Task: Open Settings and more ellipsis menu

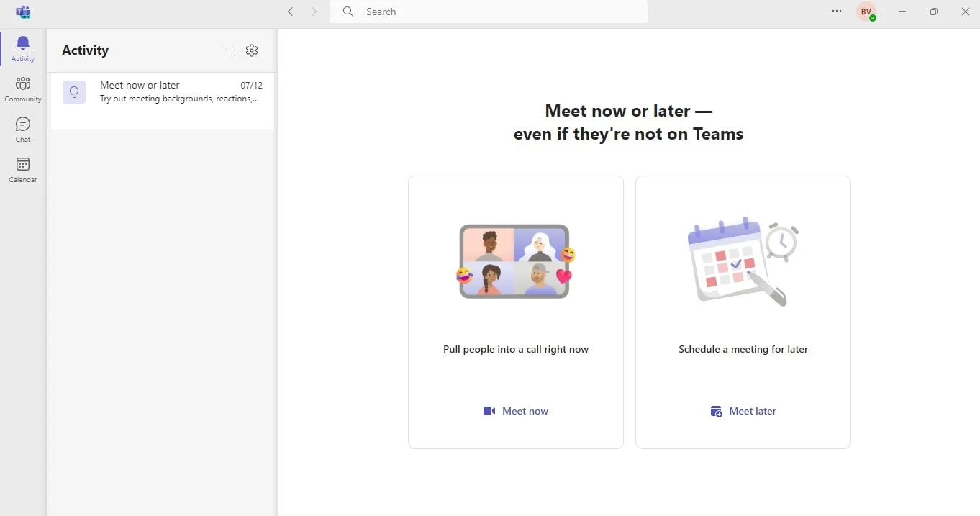Action: (836, 12)
